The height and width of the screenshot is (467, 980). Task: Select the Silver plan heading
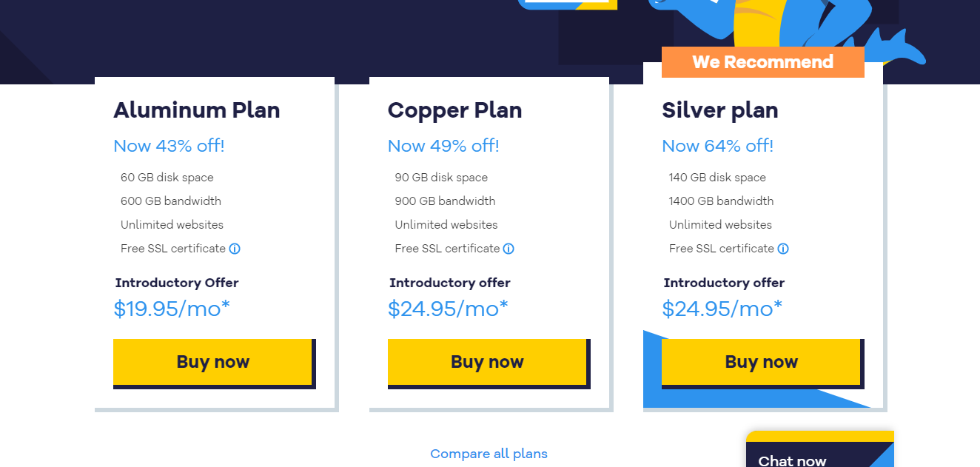[x=720, y=110]
